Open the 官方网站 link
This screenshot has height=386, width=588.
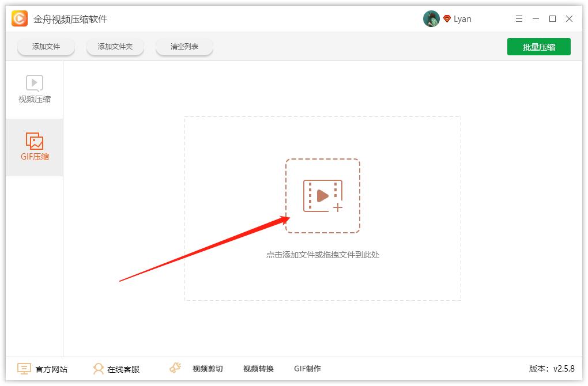(x=43, y=369)
